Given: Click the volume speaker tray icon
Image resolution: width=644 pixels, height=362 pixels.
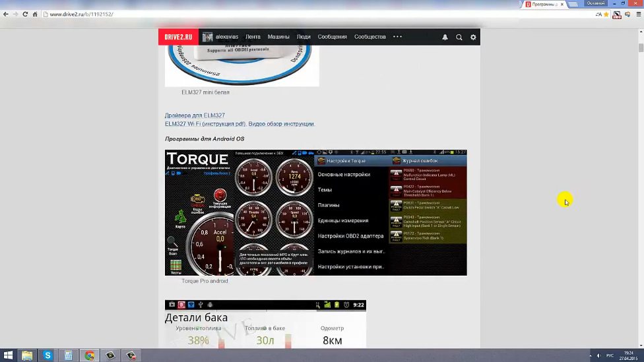Looking at the screenshot, I should (x=599, y=356).
